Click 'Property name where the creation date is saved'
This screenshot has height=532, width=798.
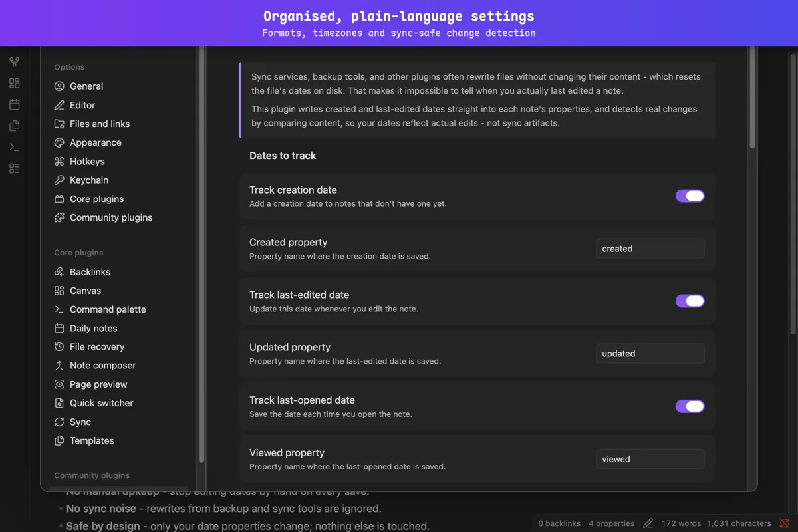click(340, 256)
